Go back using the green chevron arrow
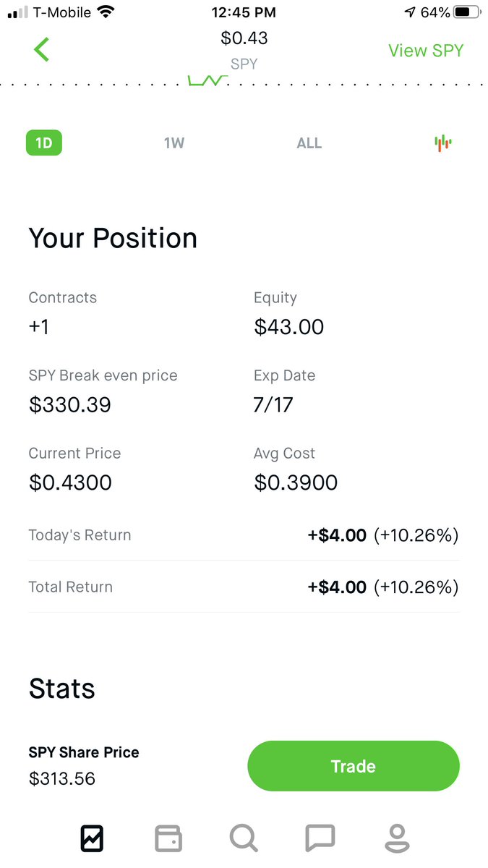The height and width of the screenshot is (868, 488). pos(42,50)
